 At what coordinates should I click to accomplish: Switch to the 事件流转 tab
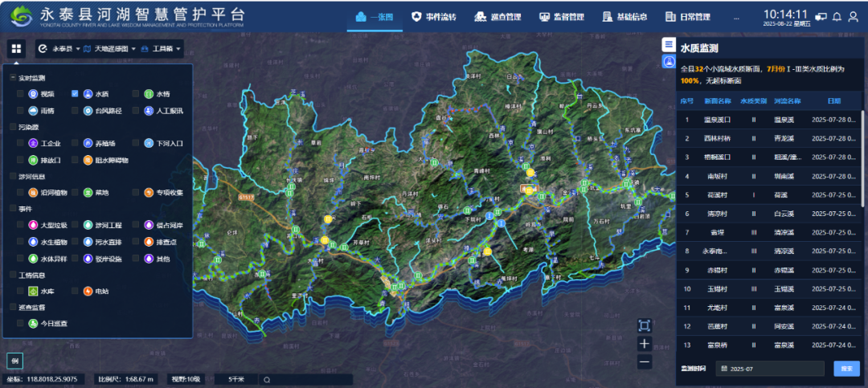click(x=434, y=17)
